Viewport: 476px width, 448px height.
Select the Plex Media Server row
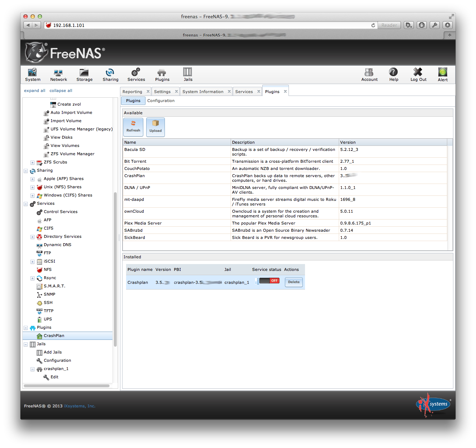[285, 223]
